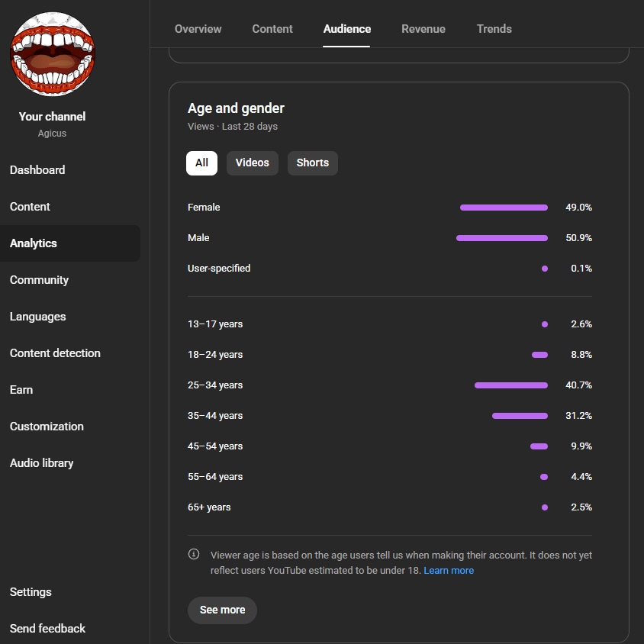Click Send feedback in the sidebar

coord(47,629)
